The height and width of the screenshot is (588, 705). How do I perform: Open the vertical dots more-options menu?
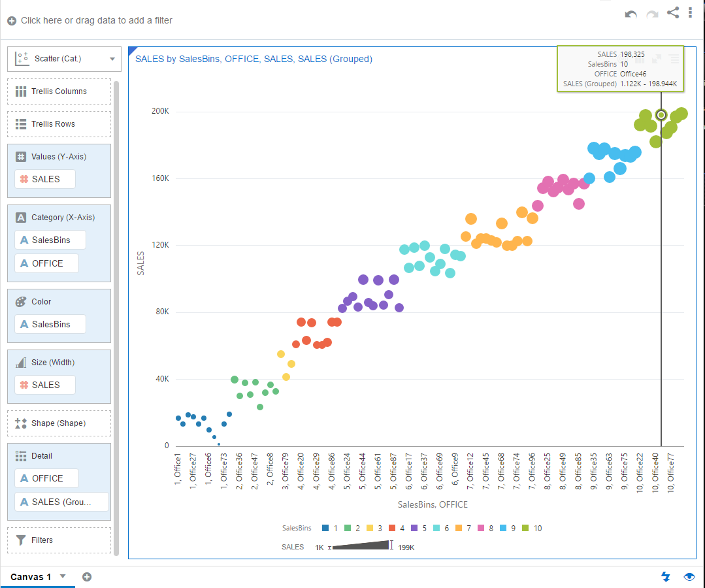(x=690, y=12)
